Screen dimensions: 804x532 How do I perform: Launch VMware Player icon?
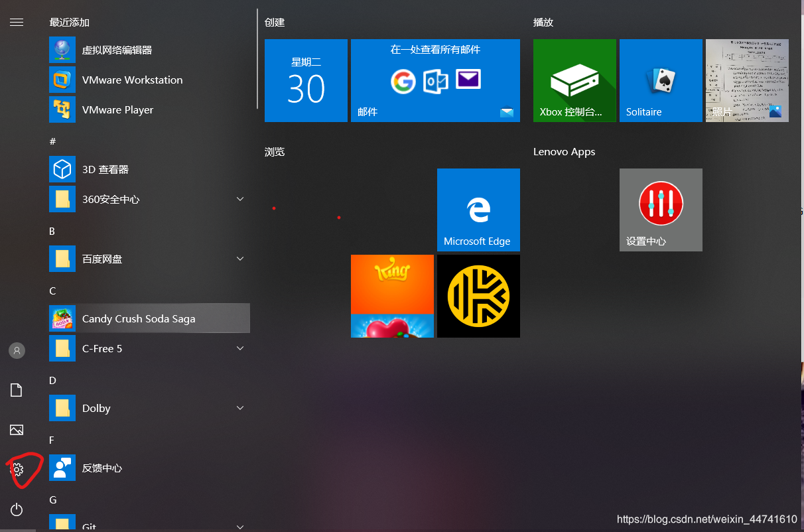pos(62,109)
